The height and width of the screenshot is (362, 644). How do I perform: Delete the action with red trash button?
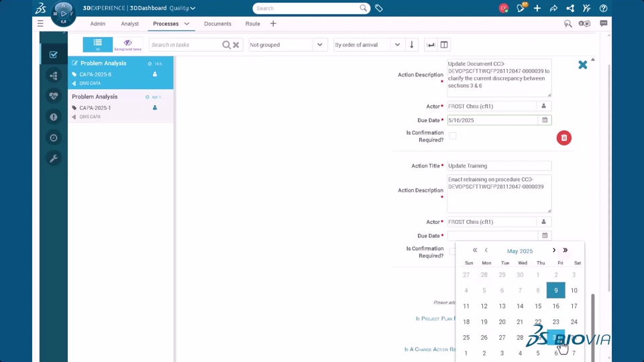click(x=564, y=137)
